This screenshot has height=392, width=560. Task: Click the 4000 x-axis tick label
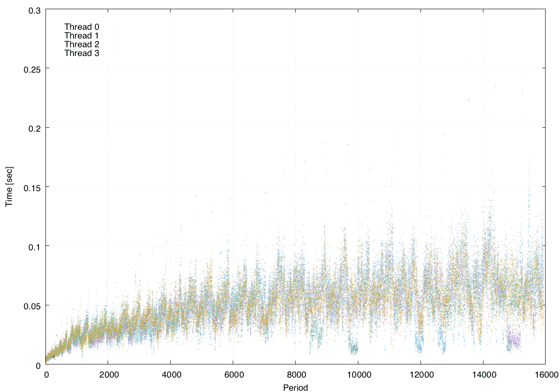coord(170,374)
